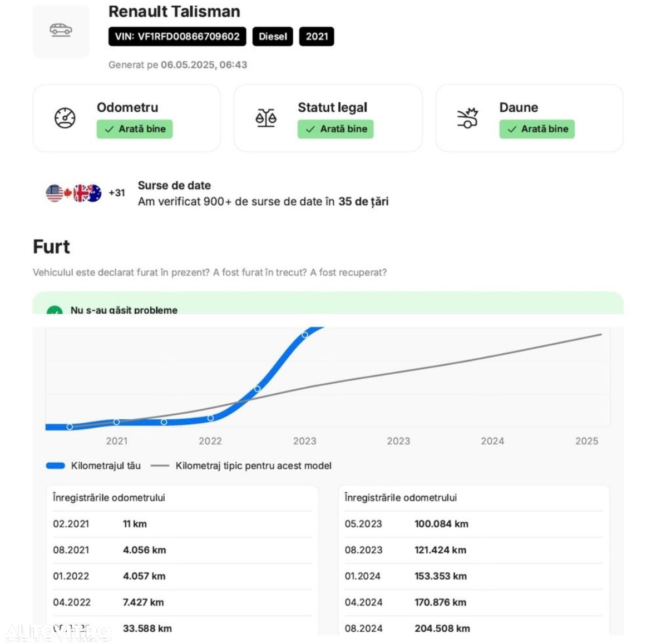
Task: Click the 2024 label on chart axis
Action: (x=492, y=441)
